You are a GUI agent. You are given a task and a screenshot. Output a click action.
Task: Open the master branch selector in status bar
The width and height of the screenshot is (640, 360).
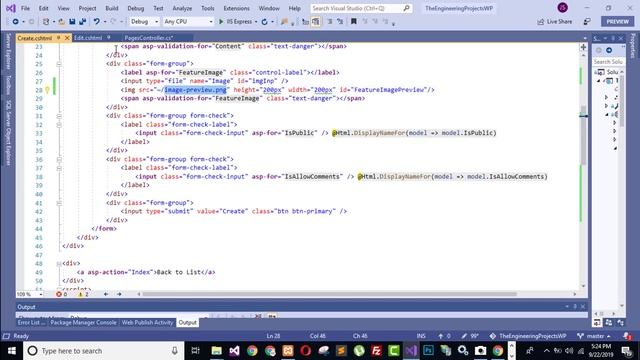594,336
